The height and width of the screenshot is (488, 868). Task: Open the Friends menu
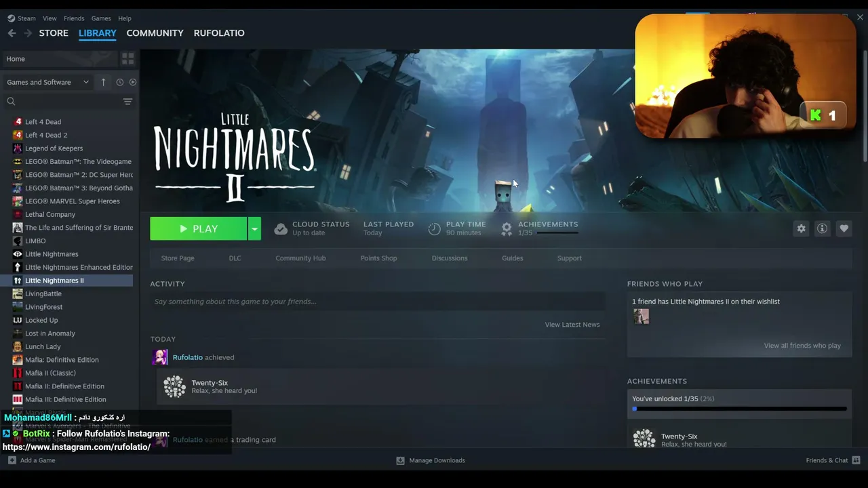pos(74,18)
